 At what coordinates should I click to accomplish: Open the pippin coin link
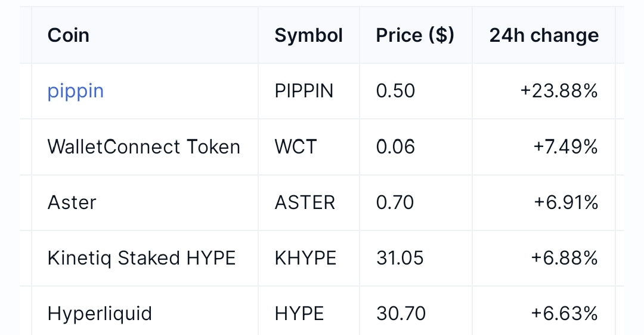76,91
